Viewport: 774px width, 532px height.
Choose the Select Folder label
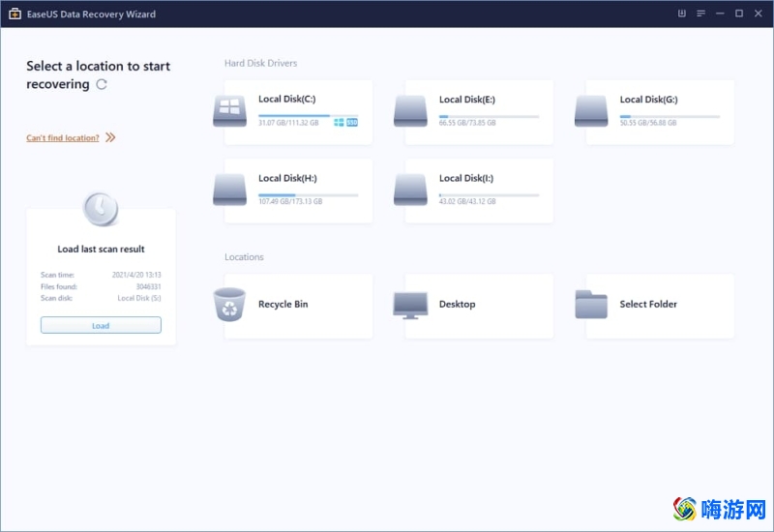point(648,304)
